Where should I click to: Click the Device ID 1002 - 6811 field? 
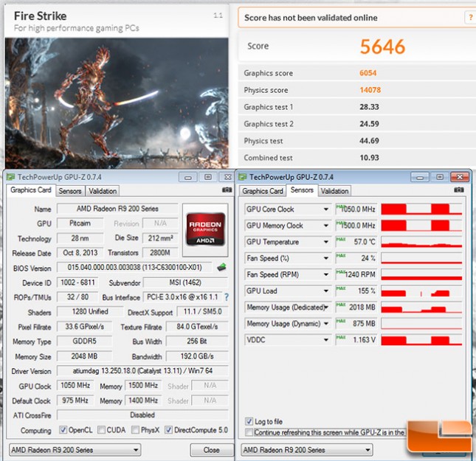coord(77,283)
